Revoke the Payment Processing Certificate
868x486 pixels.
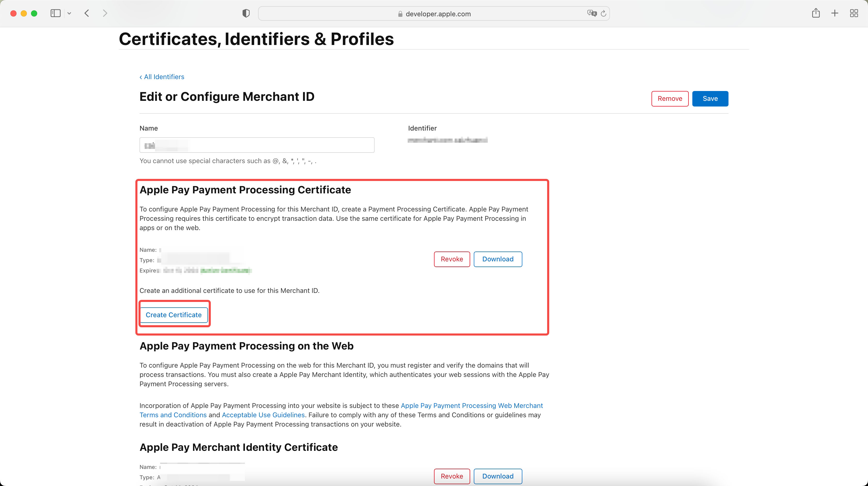coord(452,259)
